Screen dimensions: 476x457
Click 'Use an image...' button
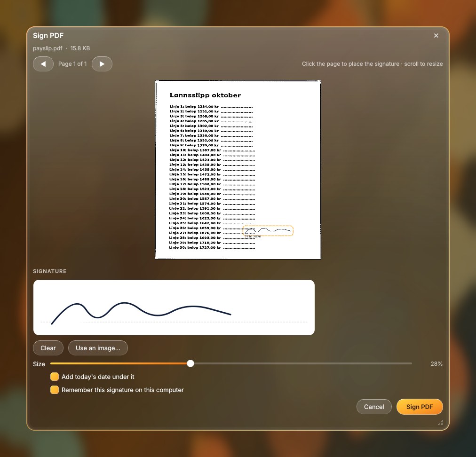coord(98,348)
